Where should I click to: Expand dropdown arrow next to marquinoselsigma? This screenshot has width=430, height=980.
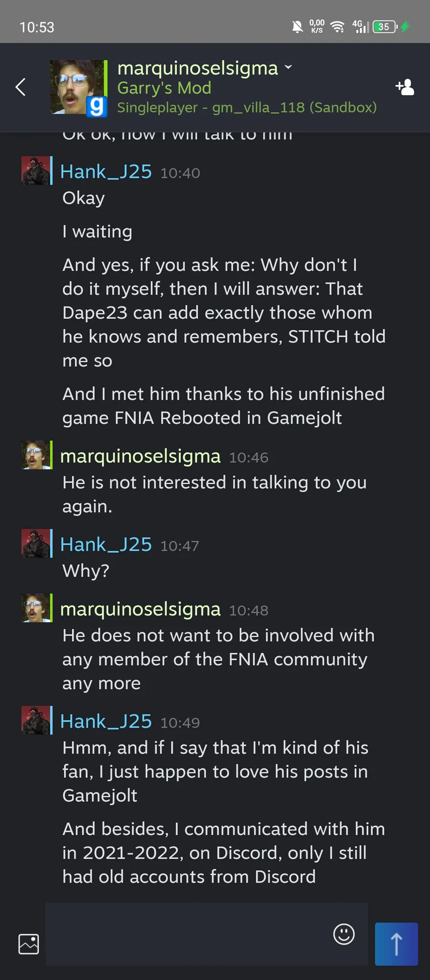pyautogui.click(x=288, y=67)
